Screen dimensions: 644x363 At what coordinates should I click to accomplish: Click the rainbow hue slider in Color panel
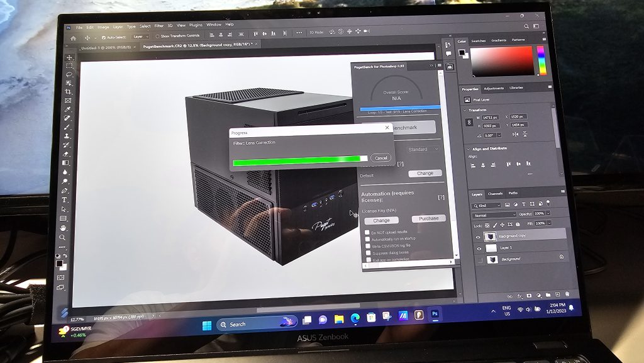click(540, 60)
